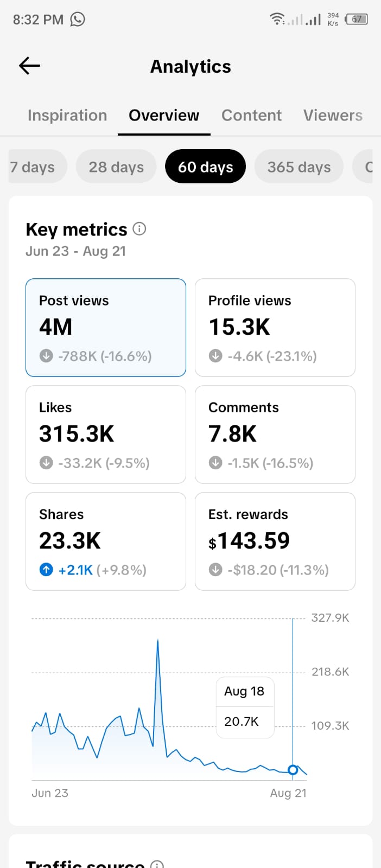Select the 365 days range chip
Image resolution: width=381 pixels, height=868 pixels.
(x=299, y=167)
